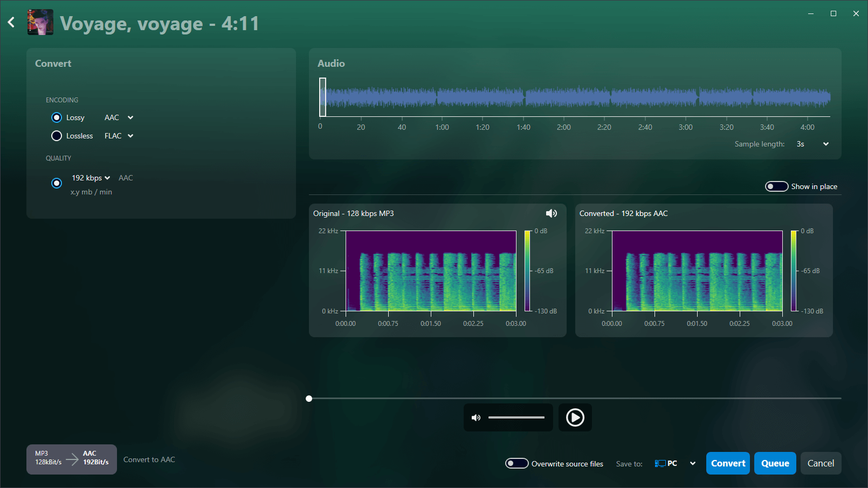Add the conversion to the Queue
Viewport: 868px width, 488px height.
pos(775,463)
